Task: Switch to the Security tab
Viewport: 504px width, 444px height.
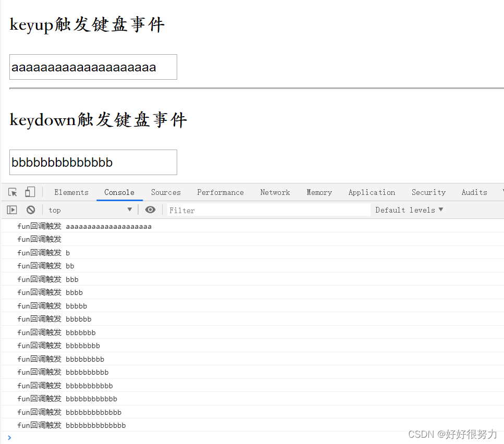Action: point(429,192)
